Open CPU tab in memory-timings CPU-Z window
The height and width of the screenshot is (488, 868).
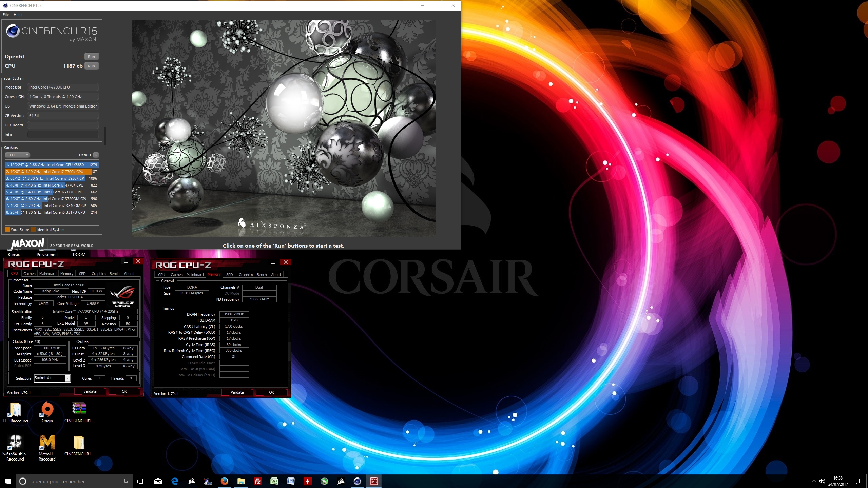click(x=161, y=275)
